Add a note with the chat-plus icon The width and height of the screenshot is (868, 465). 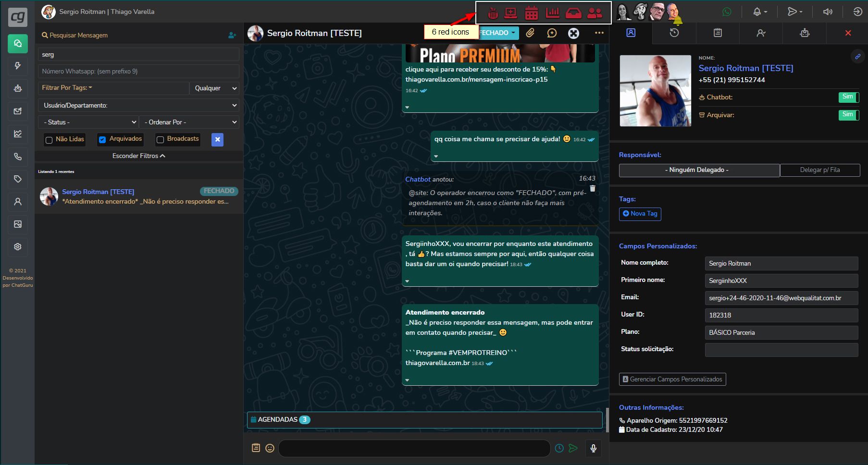pos(552,33)
